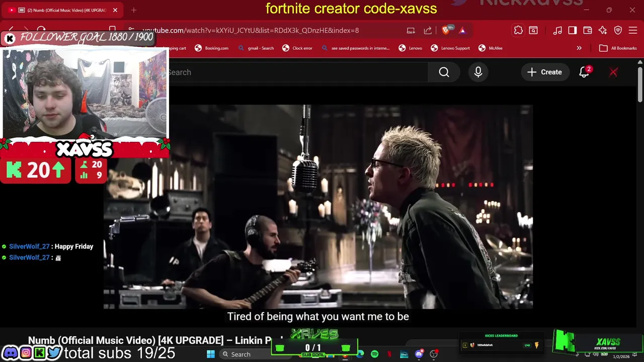Open Discord from the taskbar
644x362 pixels.
click(x=419, y=354)
